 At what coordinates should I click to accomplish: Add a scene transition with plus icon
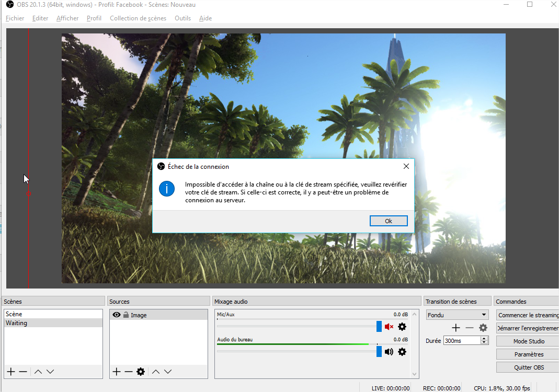tap(456, 328)
